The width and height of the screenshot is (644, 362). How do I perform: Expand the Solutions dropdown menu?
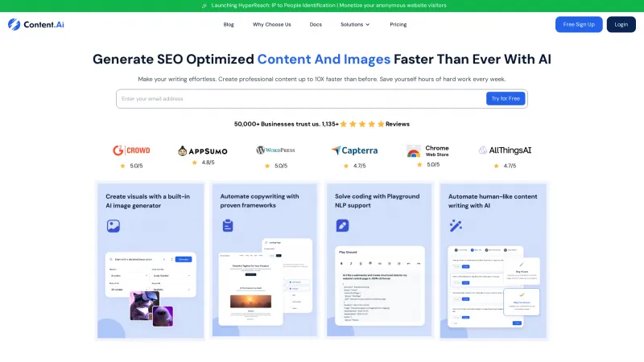(355, 24)
